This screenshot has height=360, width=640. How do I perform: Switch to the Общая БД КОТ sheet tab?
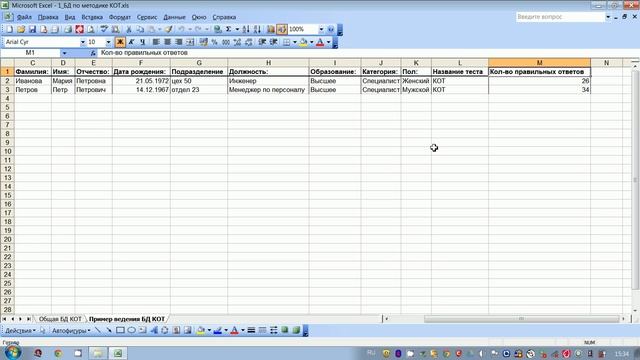point(60,319)
